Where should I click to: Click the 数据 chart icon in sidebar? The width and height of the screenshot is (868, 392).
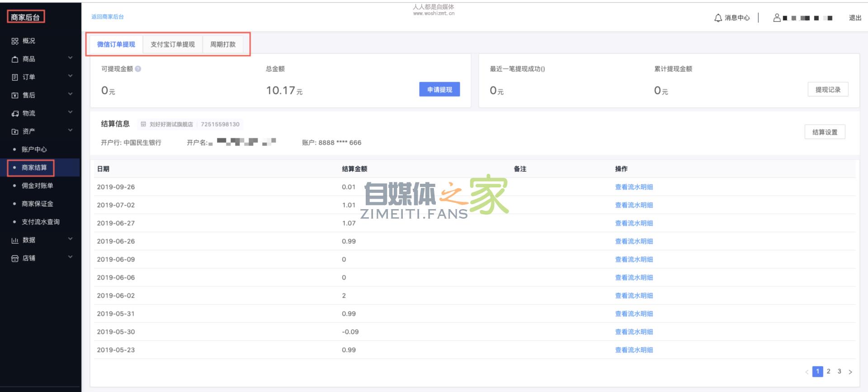point(15,240)
